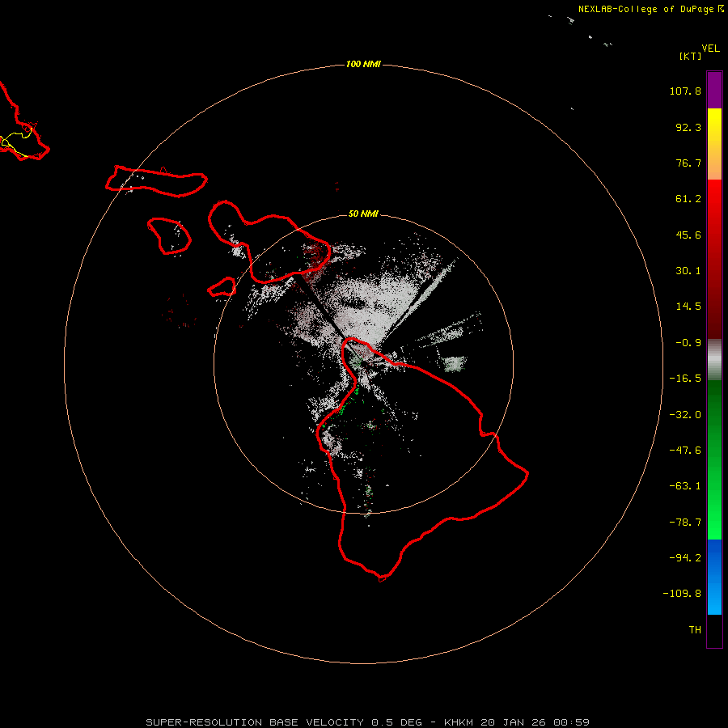Click the VEL legend title

711,49
